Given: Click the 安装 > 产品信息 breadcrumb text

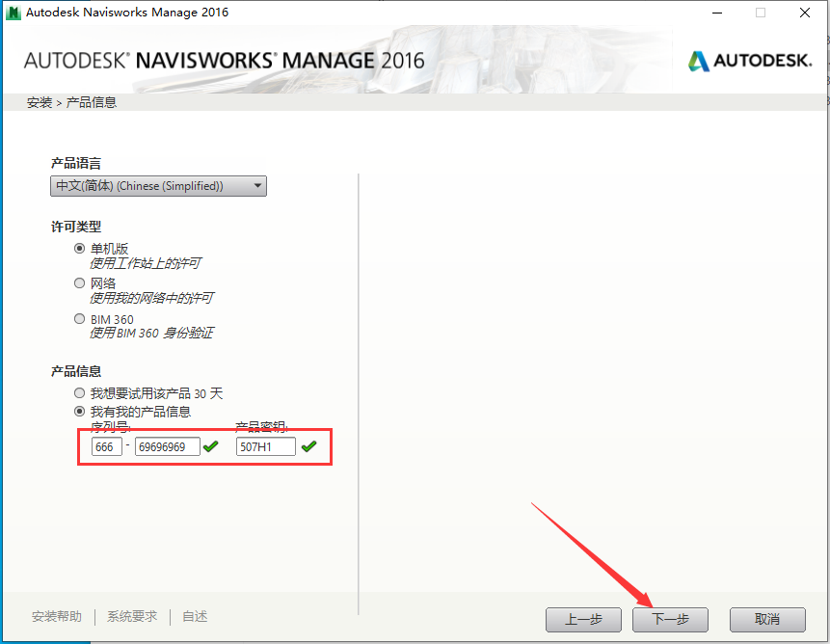Looking at the screenshot, I should coord(71,102).
